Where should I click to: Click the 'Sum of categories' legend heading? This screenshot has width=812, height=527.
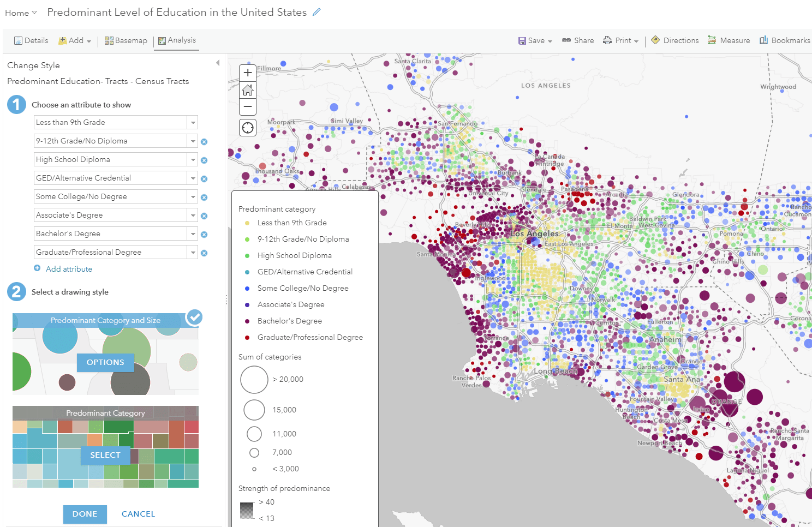pos(270,357)
